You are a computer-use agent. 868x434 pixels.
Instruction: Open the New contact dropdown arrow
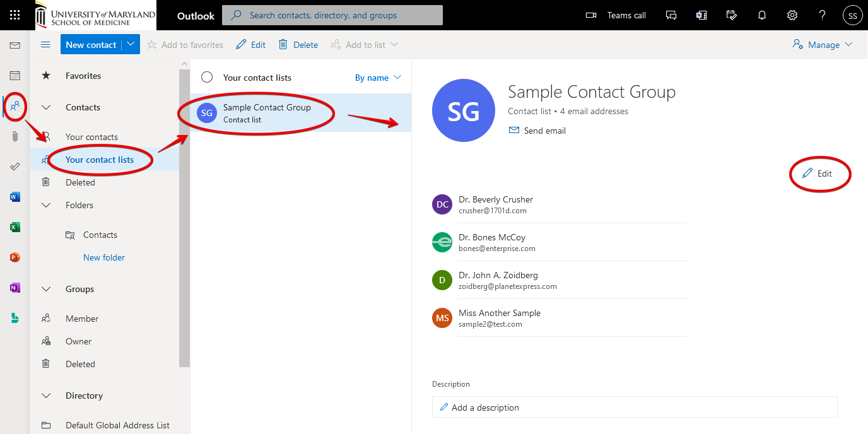tap(131, 45)
